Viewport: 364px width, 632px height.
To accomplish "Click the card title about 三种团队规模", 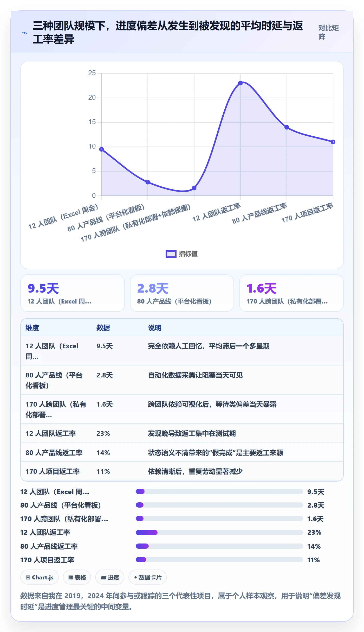I will (168, 33).
